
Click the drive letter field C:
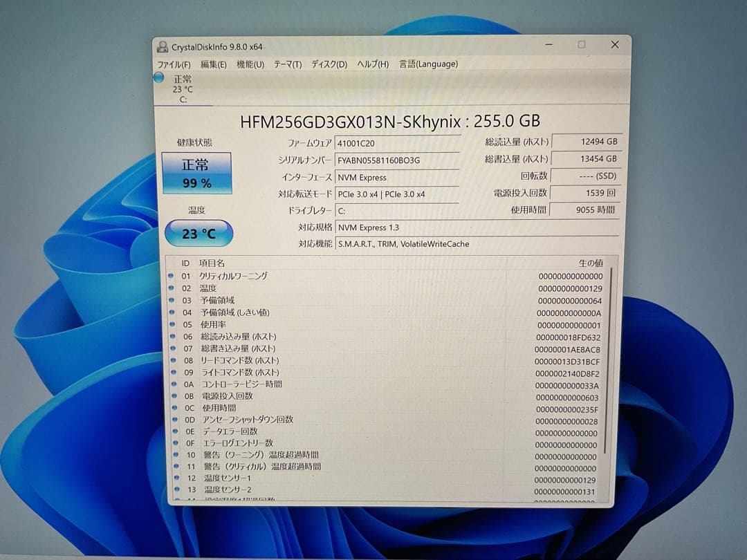[x=397, y=211]
